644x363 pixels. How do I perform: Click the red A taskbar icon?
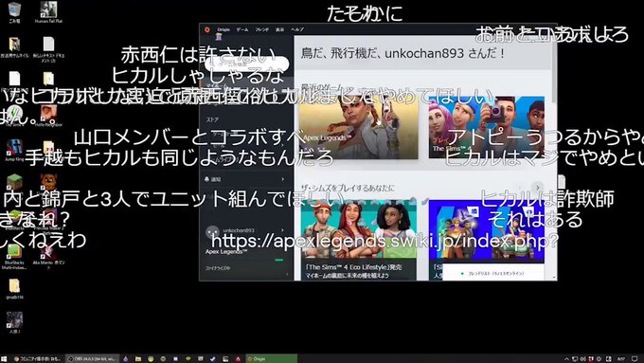(238, 359)
